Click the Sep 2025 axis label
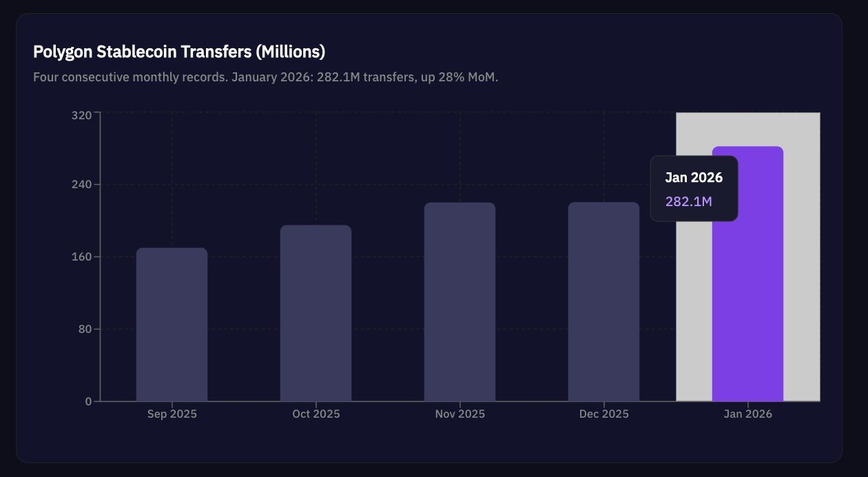 [x=172, y=414]
